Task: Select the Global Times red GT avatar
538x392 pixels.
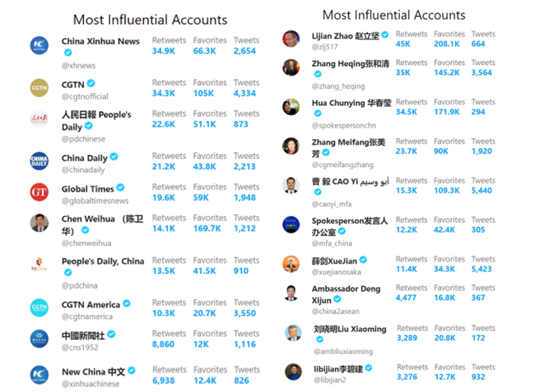Action: [x=39, y=192]
